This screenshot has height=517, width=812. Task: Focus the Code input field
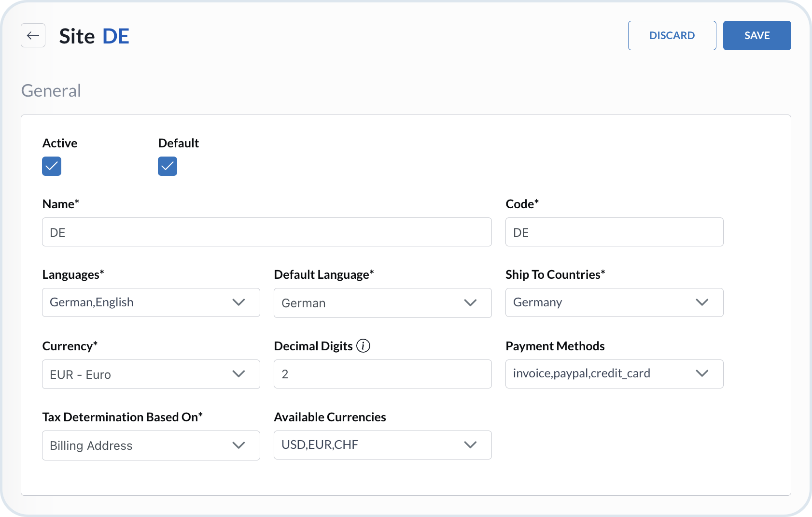pos(614,232)
